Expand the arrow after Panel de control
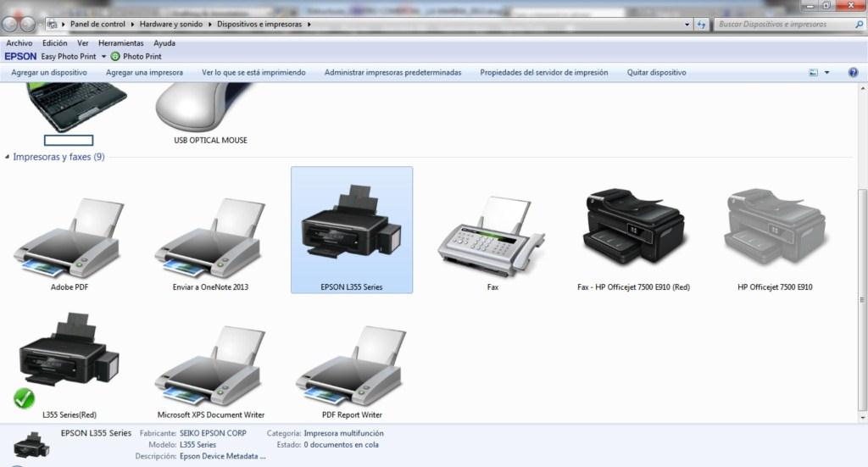 pos(131,25)
